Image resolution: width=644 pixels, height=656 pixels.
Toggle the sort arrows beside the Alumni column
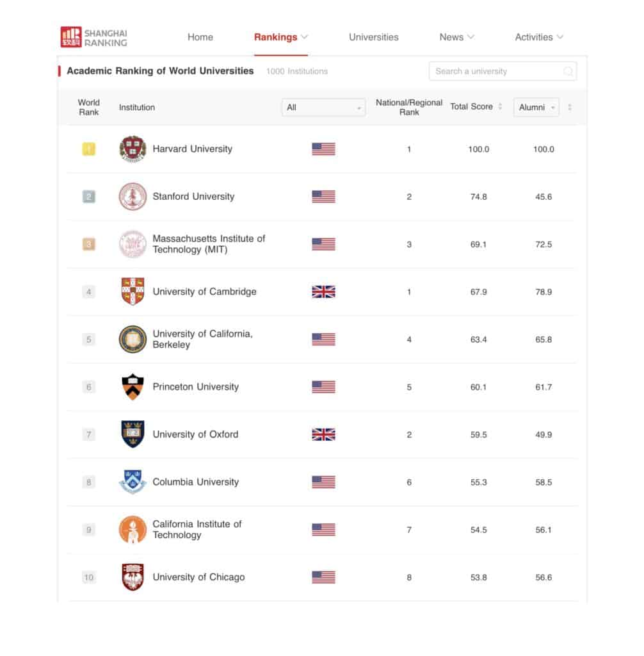tap(570, 108)
